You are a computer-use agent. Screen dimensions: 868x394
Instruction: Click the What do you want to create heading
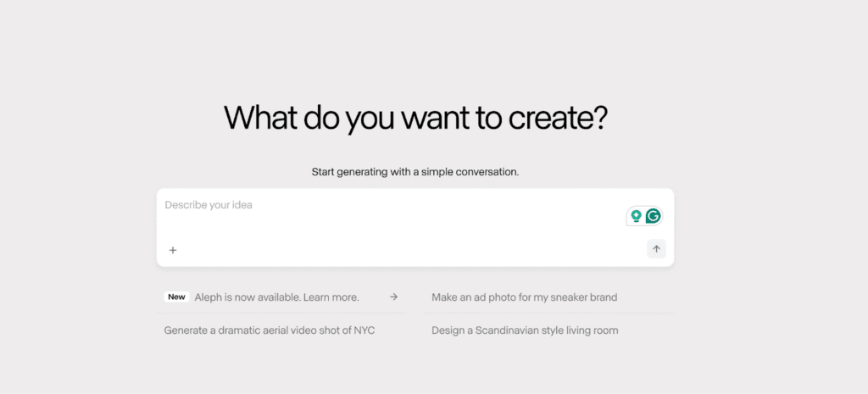415,117
